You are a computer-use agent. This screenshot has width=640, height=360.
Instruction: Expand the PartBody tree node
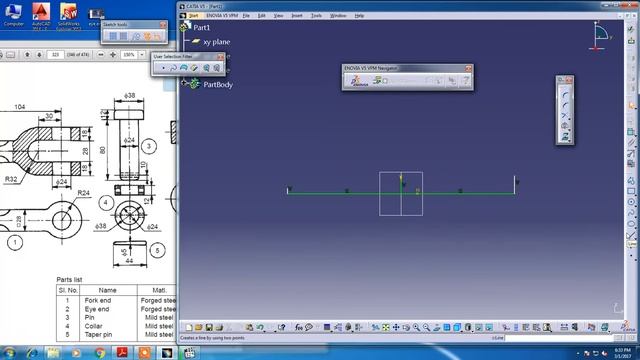(184, 83)
